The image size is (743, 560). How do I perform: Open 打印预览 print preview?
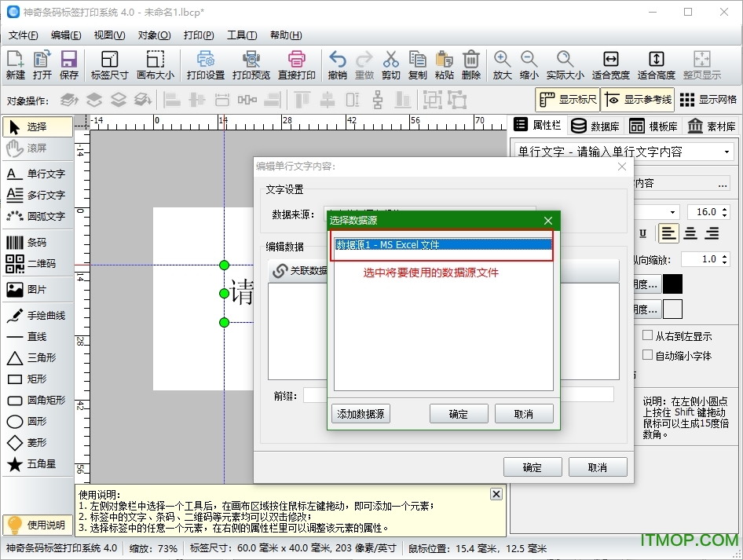(x=251, y=64)
